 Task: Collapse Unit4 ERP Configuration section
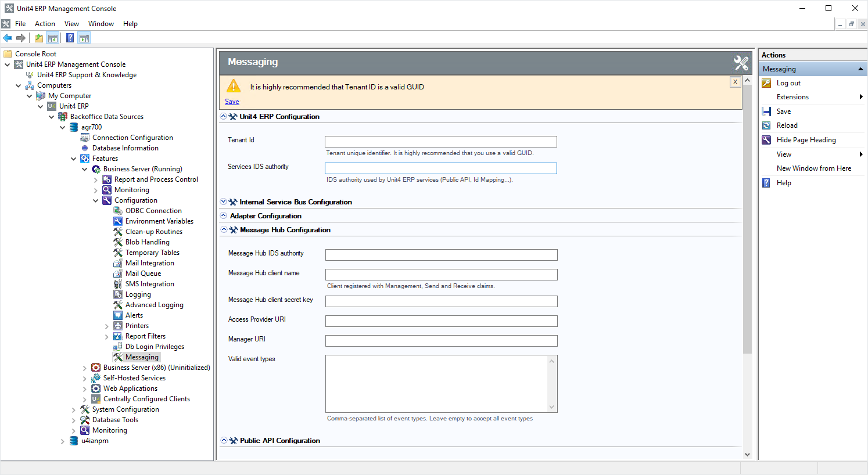(x=224, y=117)
